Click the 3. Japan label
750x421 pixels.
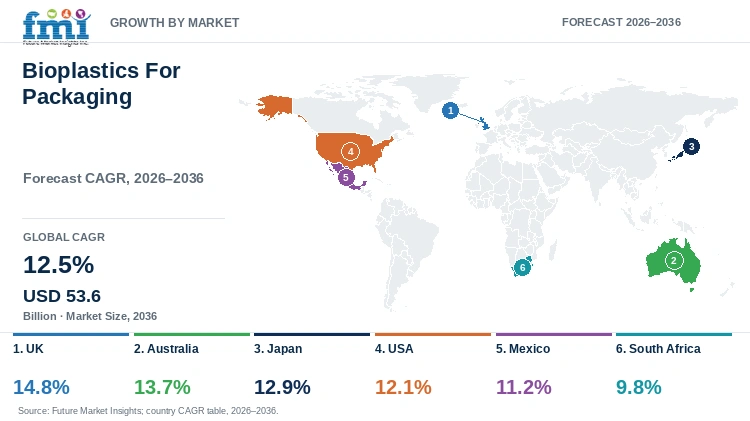click(x=278, y=349)
